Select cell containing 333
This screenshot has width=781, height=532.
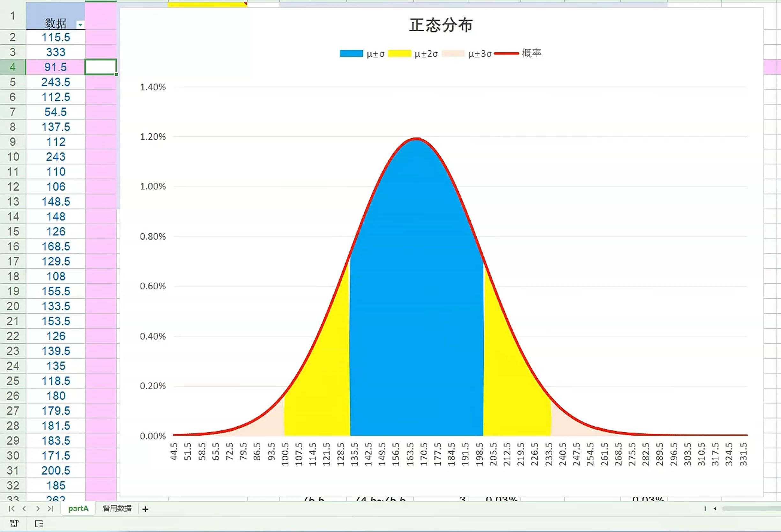coord(56,52)
